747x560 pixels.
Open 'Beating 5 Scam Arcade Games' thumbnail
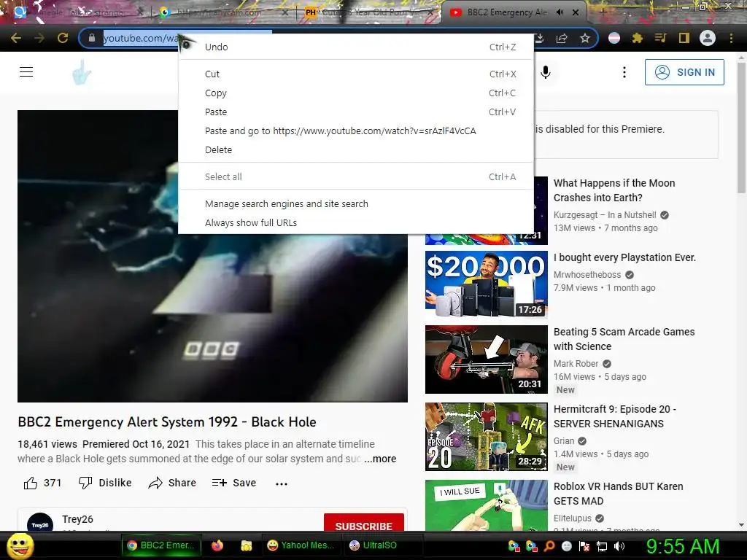(487, 359)
